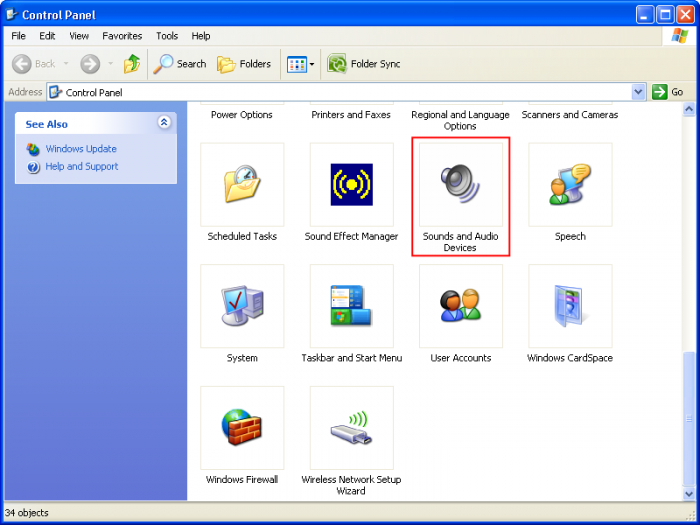Click the Go button
Screen dimensions: 700x525
[x=668, y=92]
